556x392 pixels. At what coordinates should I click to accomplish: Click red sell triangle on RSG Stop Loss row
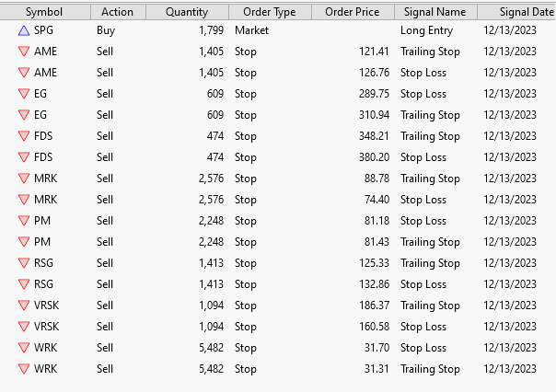click(23, 284)
